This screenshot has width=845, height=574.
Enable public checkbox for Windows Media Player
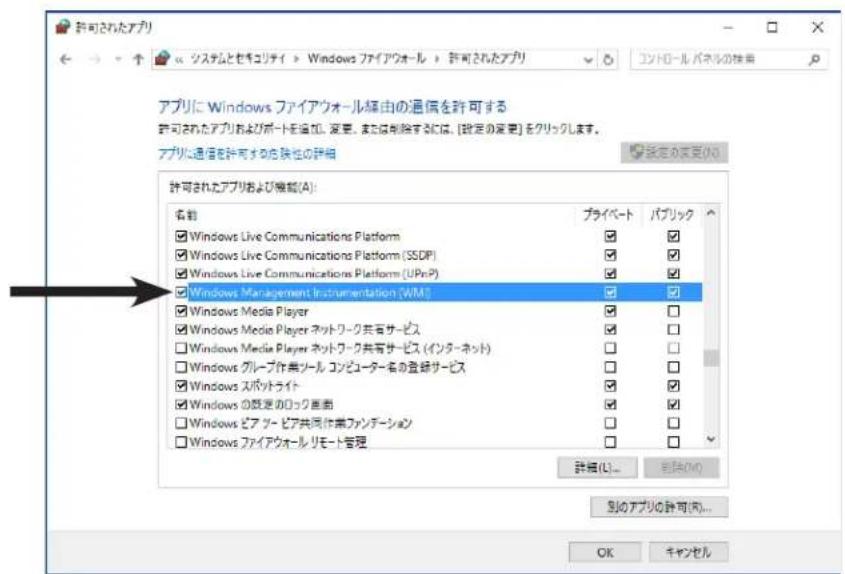pos(673,311)
